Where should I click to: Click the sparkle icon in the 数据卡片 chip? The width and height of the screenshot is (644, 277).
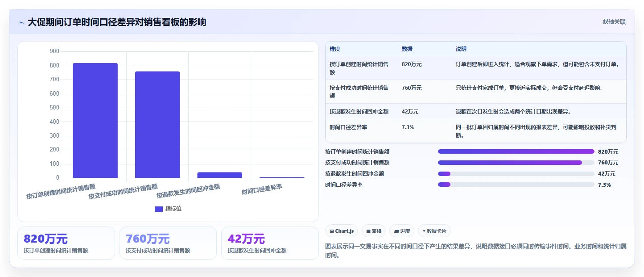pos(424,231)
